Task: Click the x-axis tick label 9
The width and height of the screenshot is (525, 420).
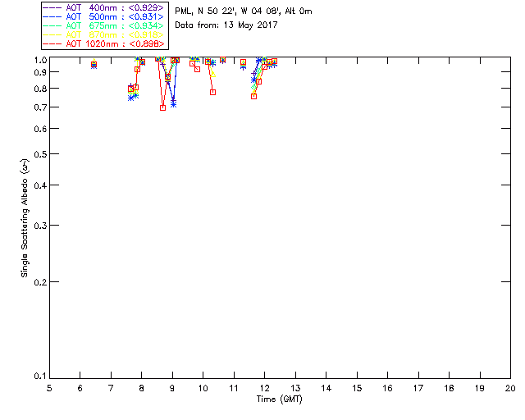Action: tap(172, 388)
